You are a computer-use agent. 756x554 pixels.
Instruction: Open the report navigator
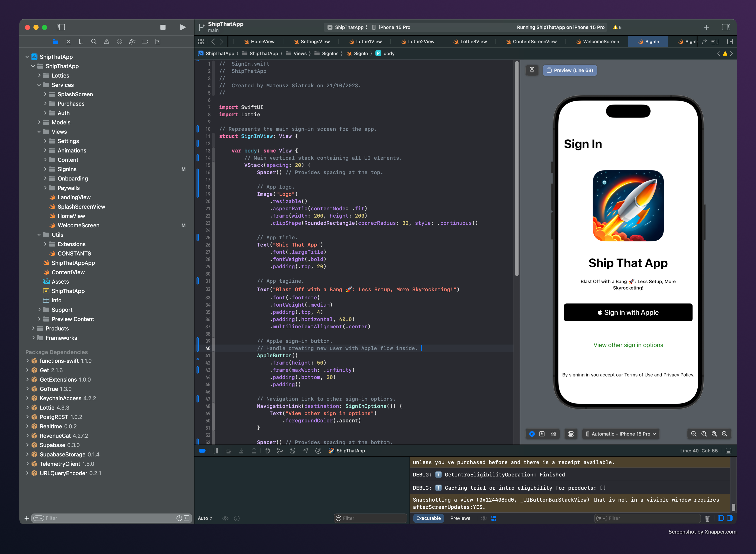pos(157,42)
